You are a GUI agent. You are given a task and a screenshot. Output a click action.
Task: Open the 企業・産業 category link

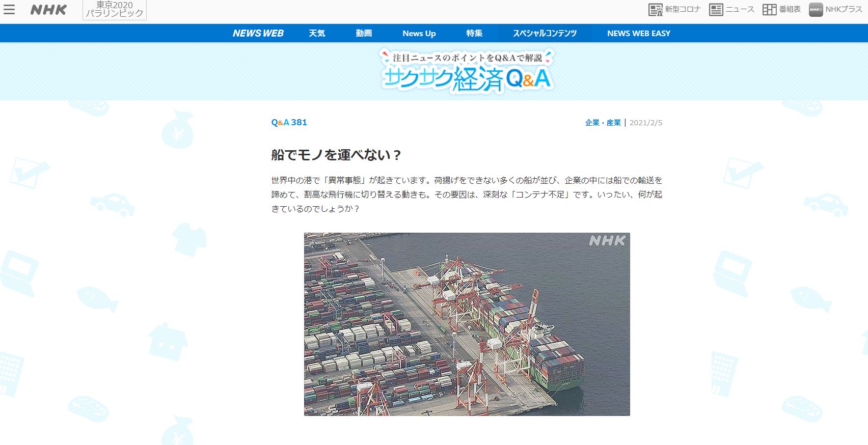tap(603, 123)
